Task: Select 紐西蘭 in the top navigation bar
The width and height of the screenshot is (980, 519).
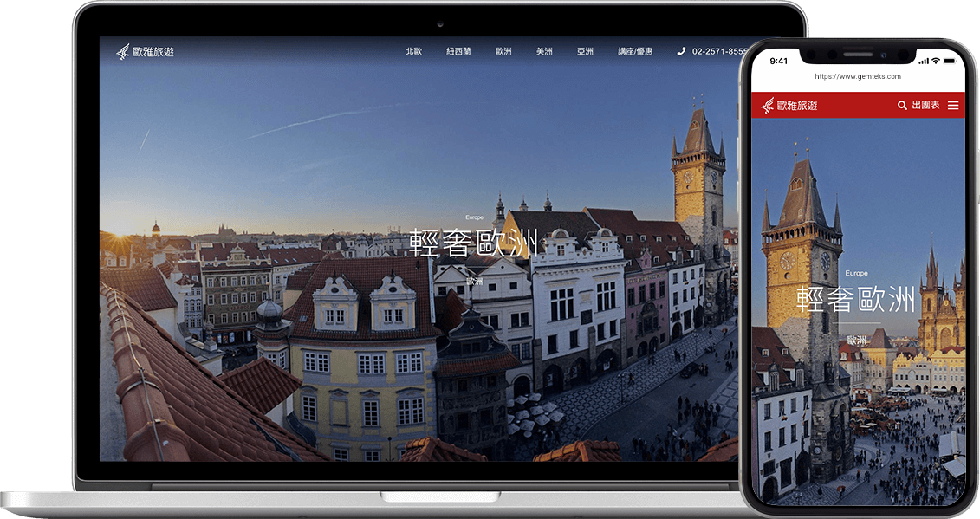Action: [x=458, y=52]
